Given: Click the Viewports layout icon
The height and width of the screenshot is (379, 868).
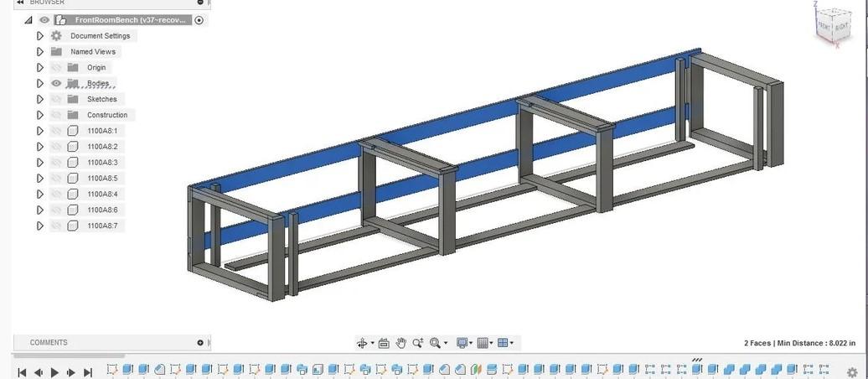Looking at the screenshot, I should (x=503, y=344).
